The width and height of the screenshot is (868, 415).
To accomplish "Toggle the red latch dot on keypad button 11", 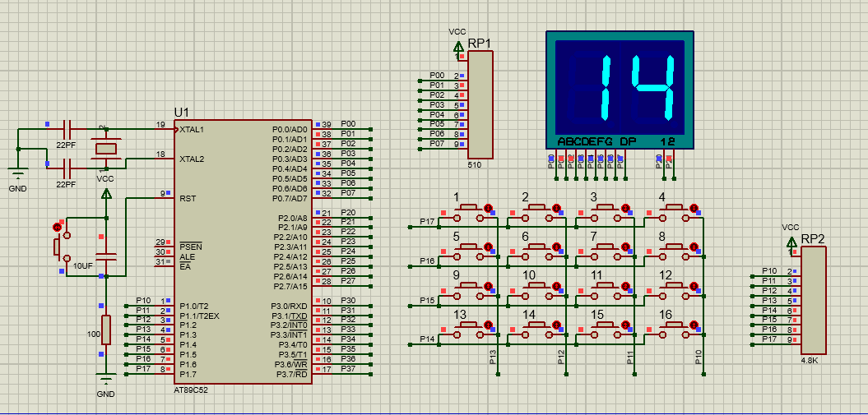I will (625, 286).
